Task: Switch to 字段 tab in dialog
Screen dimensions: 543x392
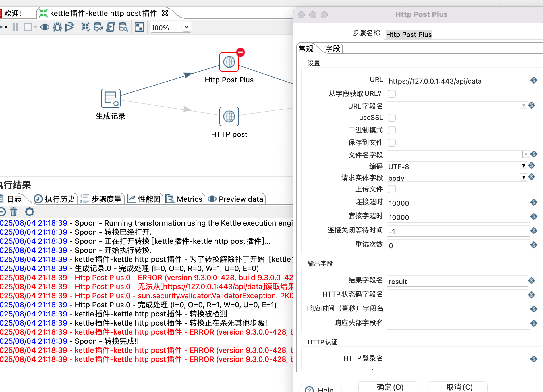Action: (x=333, y=49)
